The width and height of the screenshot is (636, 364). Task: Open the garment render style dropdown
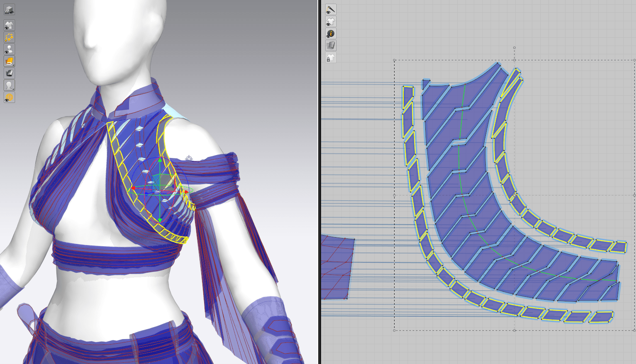pyautogui.click(x=9, y=61)
